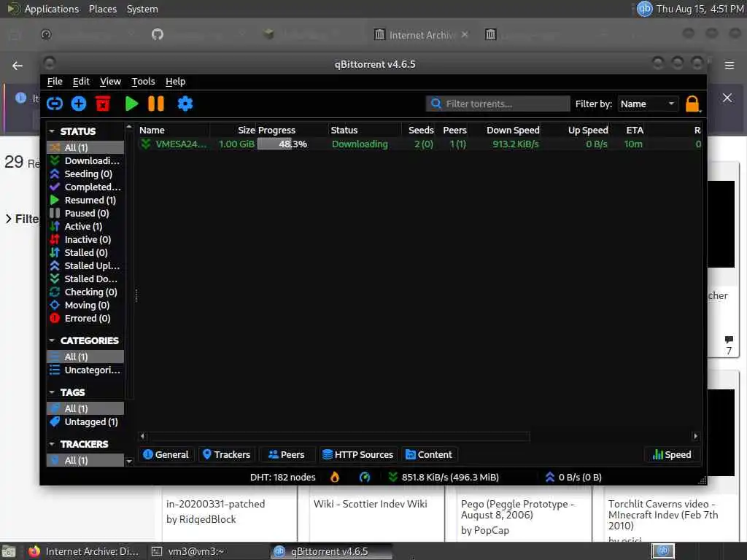Select the Paused (0) status filter
747x560 pixels.
point(86,214)
